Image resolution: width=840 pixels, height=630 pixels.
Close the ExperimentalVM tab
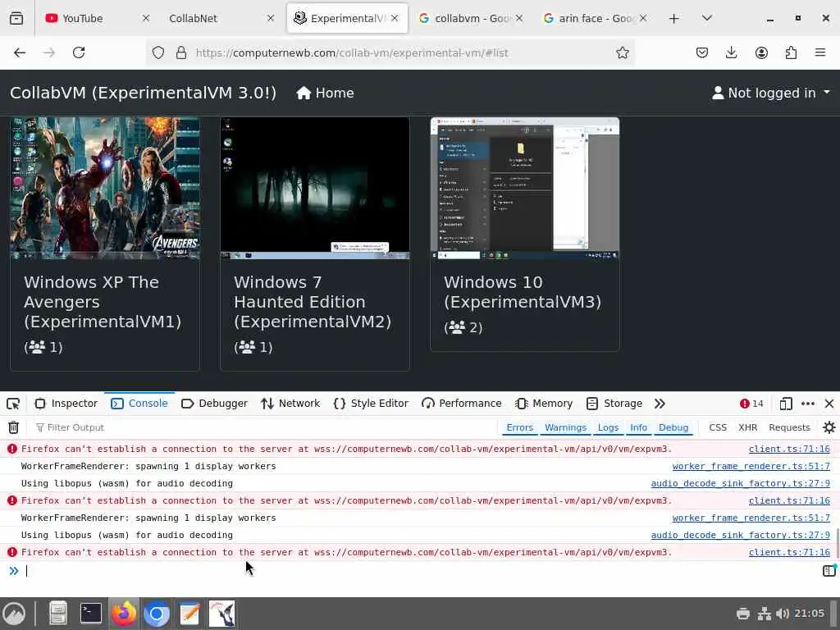(x=395, y=18)
